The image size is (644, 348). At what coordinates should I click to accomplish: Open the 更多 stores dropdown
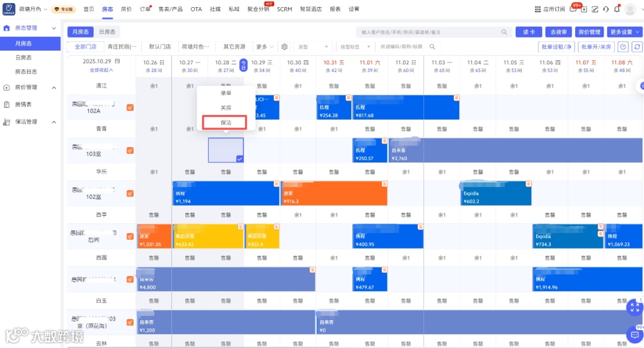coord(265,47)
